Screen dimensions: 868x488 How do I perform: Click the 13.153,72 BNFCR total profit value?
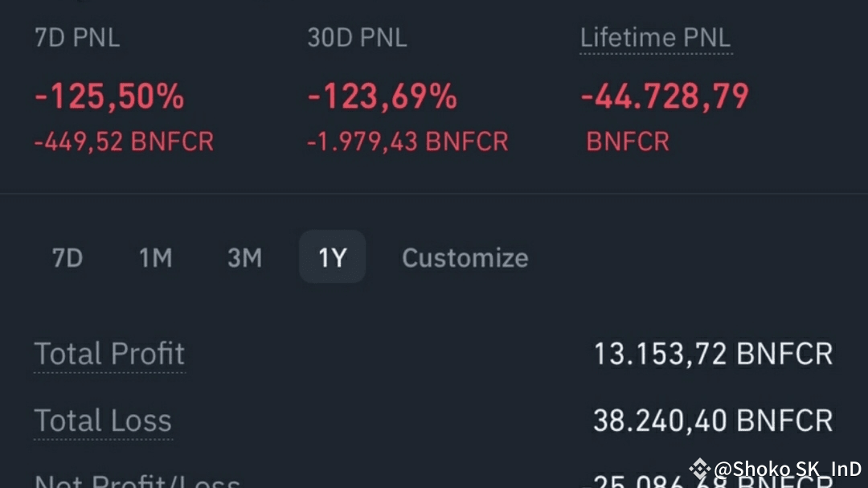pos(713,354)
